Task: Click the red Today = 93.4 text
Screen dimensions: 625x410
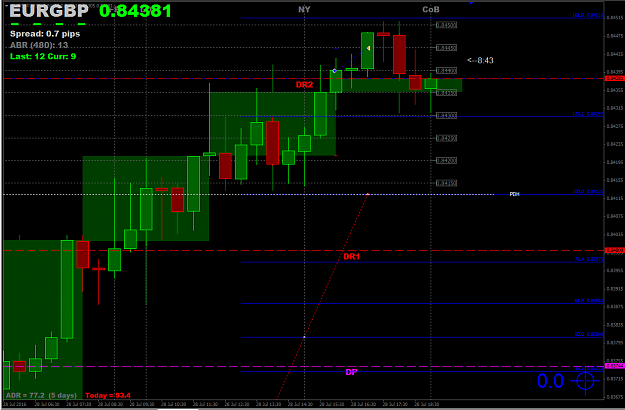Action: 108,395
